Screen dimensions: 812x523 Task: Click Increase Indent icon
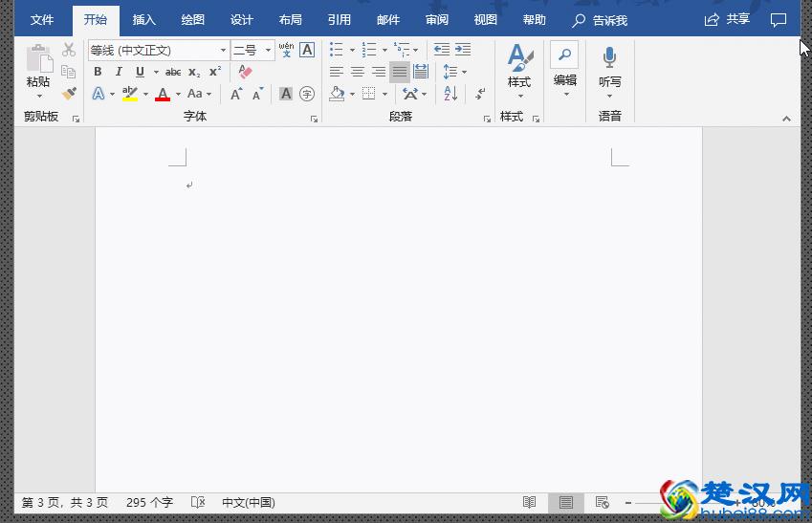pos(463,50)
